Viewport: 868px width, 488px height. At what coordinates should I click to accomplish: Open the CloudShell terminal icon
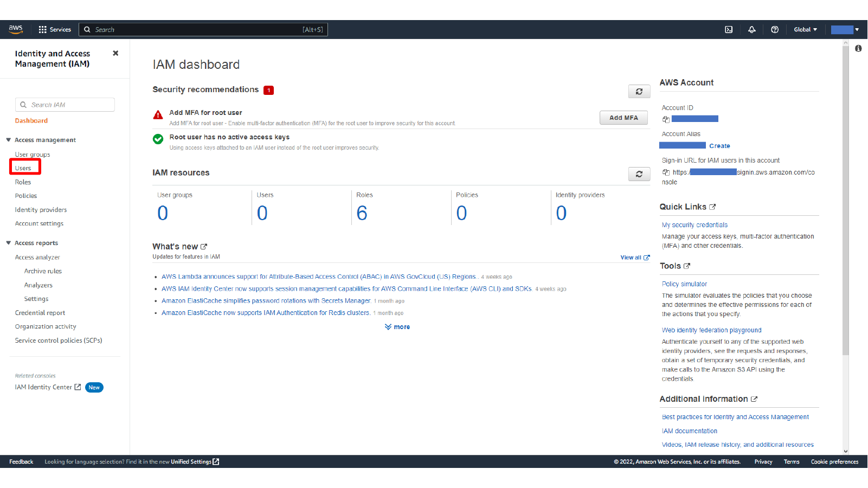(x=729, y=30)
